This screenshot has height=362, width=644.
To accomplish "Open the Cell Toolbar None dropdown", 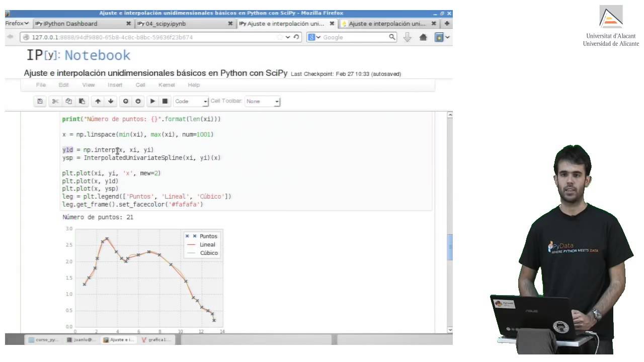I will pos(262,101).
